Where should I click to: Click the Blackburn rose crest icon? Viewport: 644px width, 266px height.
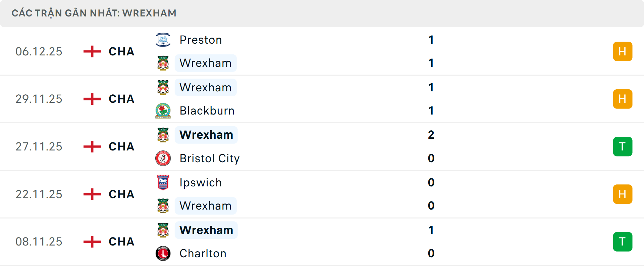point(163,110)
